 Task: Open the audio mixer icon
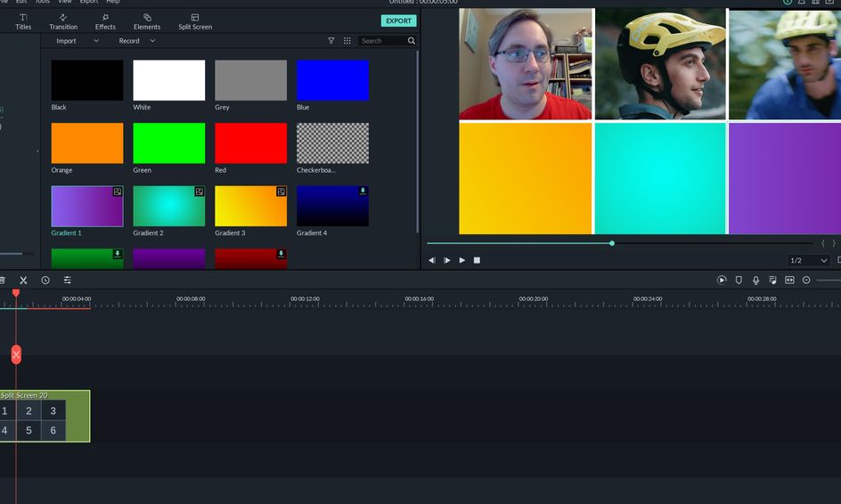772,280
